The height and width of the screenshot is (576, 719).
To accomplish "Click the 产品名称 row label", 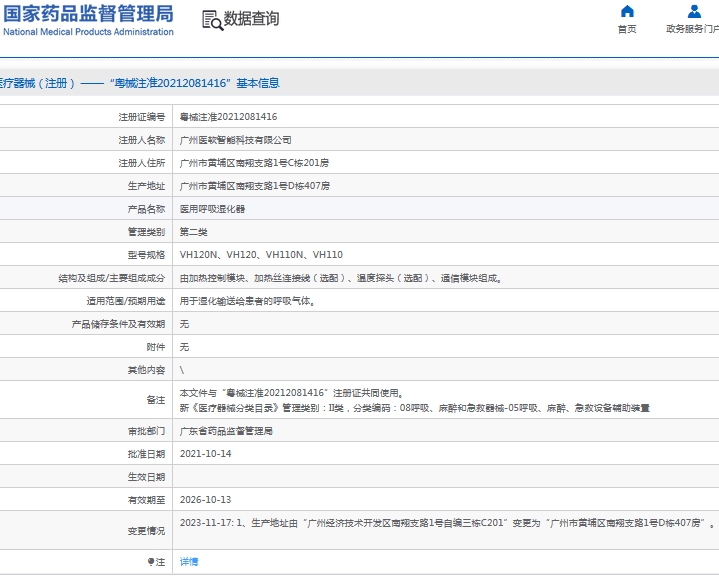I will (x=146, y=209).
